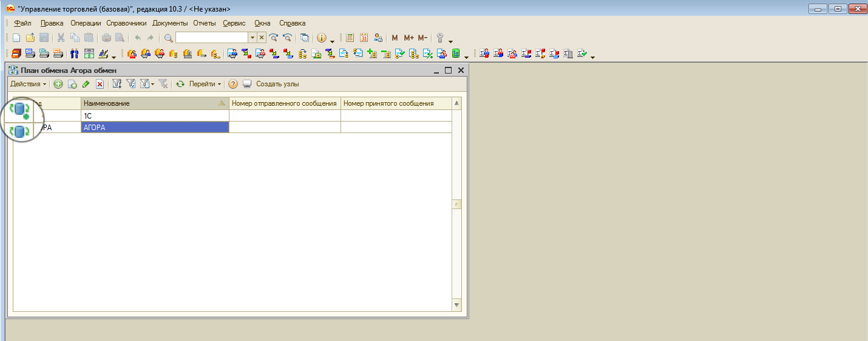The width and height of the screenshot is (868, 341).
Task: Expand the Действия dropdown menu
Action: (28, 84)
